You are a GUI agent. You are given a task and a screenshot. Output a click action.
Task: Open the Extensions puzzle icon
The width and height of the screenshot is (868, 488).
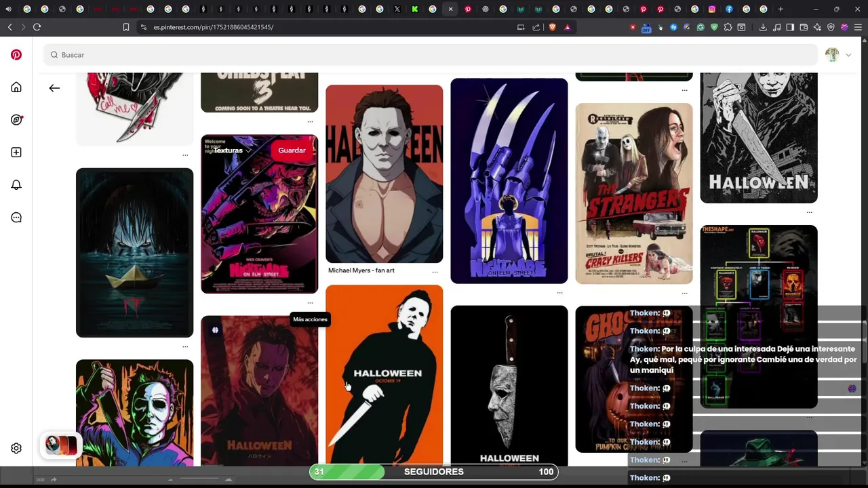point(728,27)
